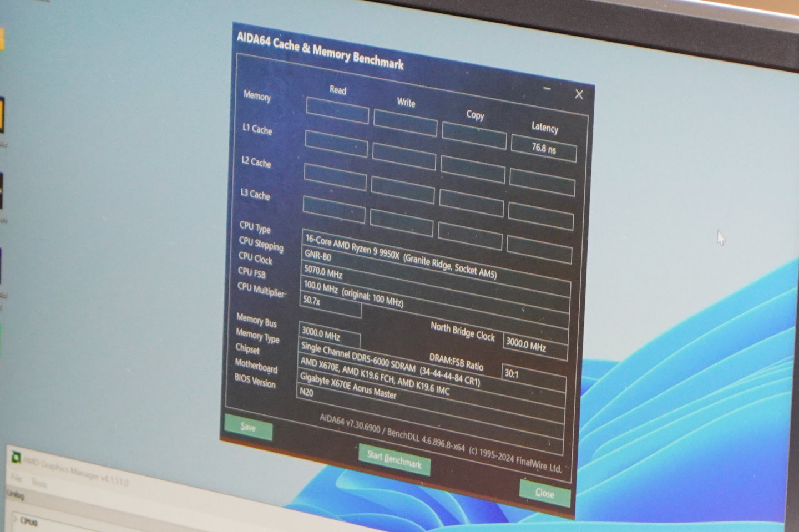Click the L3 Cache Read result field
This screenshot has height=532, width=799.
coord(334,210)
